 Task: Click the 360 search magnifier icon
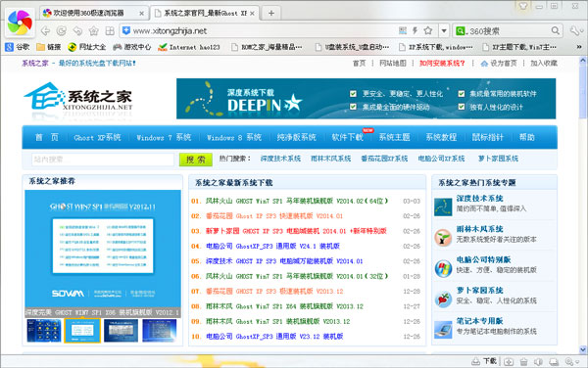tap(556, 30)
